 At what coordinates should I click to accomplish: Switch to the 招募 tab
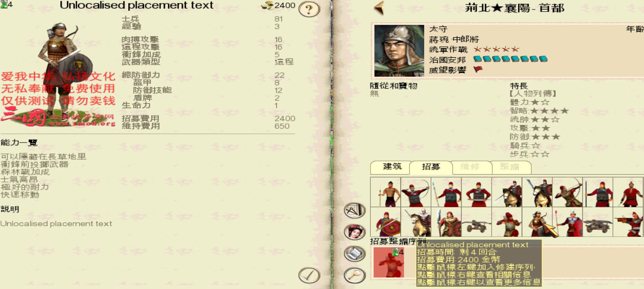[x=431, y=167]
